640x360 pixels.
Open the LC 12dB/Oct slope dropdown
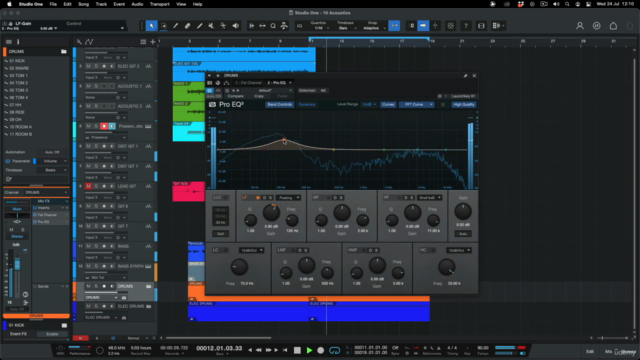tap(251, 250)
